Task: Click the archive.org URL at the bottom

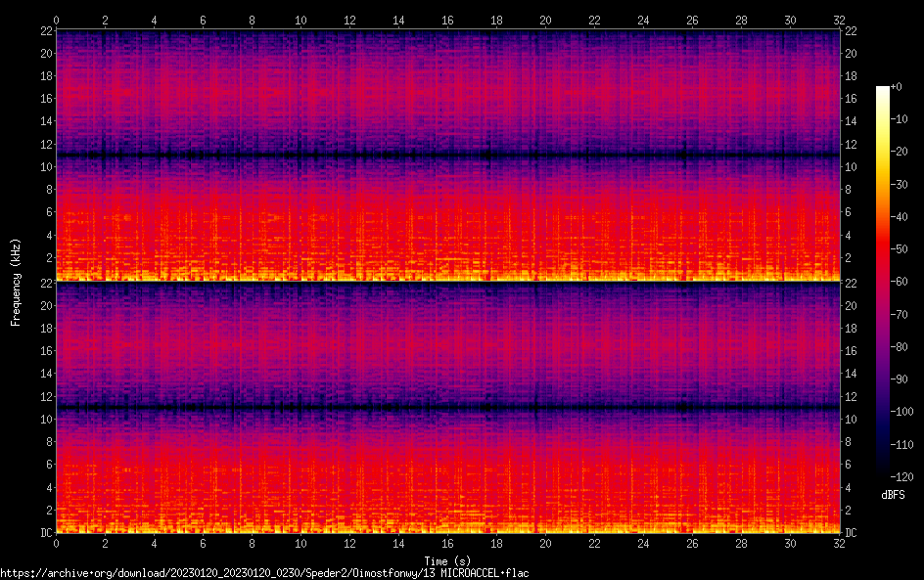Action: pyautogui.click(x=264, y=572)
